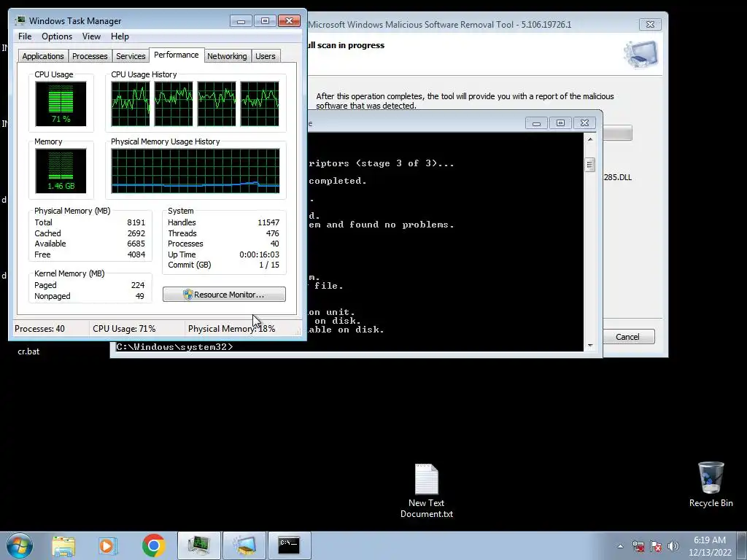Click the Processes: 40 status bar entry

click(x=39, y=329)
